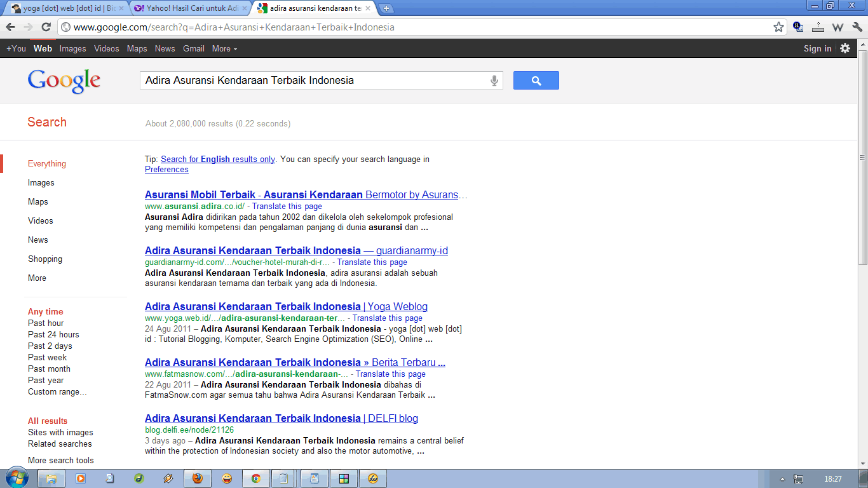This screenshot has height=488, width=868.
Task: Show Sites with images
Action: pyautogui.click(x=60, y=432)
